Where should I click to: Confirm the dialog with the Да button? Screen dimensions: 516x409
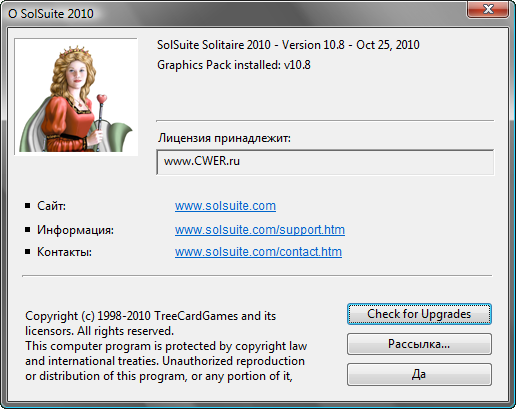[x=419, y=374]
